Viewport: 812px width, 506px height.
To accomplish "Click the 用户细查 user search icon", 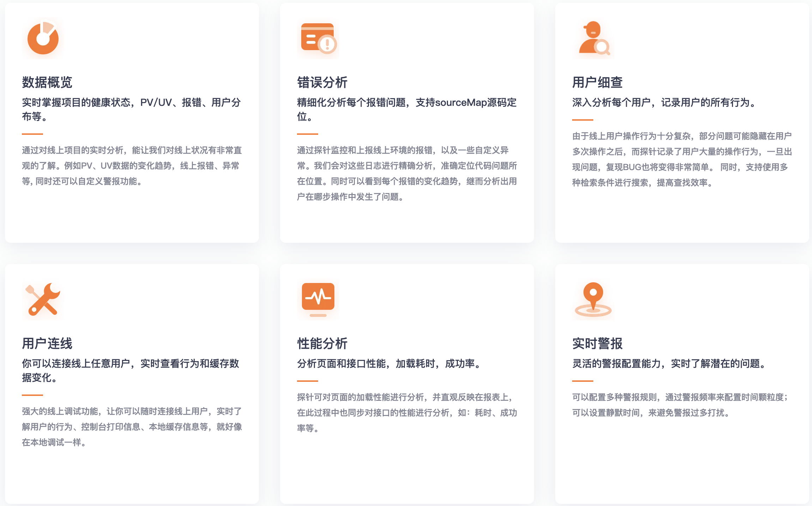I will (593, 38).
